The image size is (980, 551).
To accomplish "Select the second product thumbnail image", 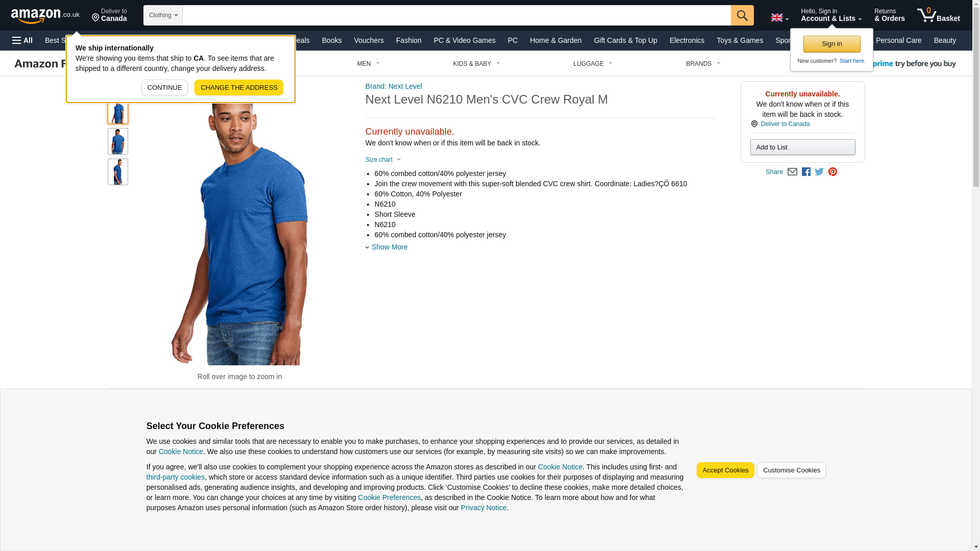I will tap(118, 141).
